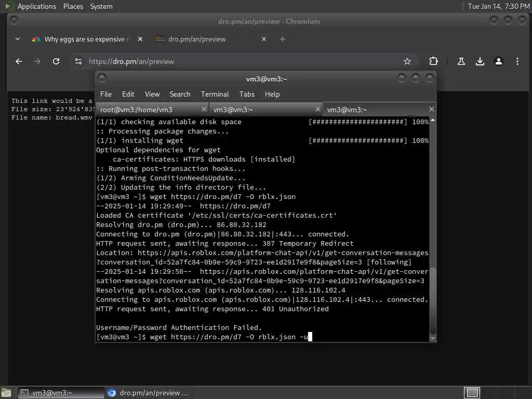This screenshot has width=532, height=399.
Task: Open the terminal Help menu
Action: pos(272,95)
